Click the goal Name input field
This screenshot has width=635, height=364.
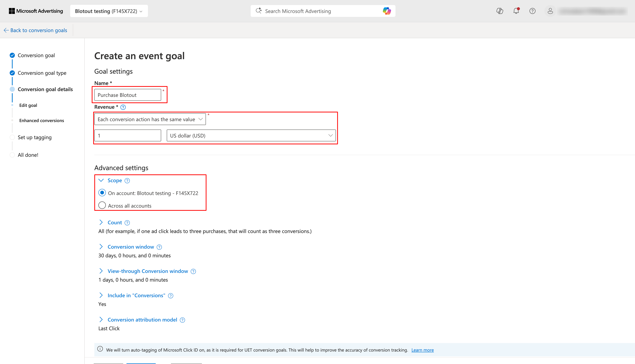click(x=128, y=95)
